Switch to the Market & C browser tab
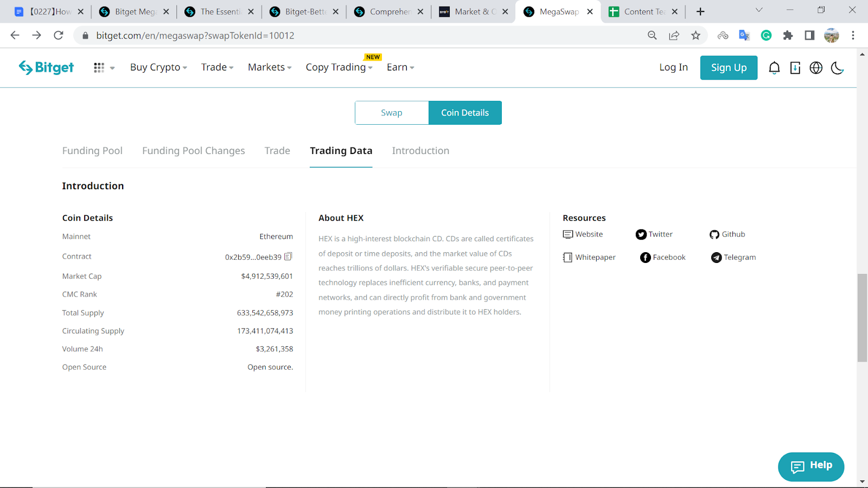868x488 pixels. point(474,11)
